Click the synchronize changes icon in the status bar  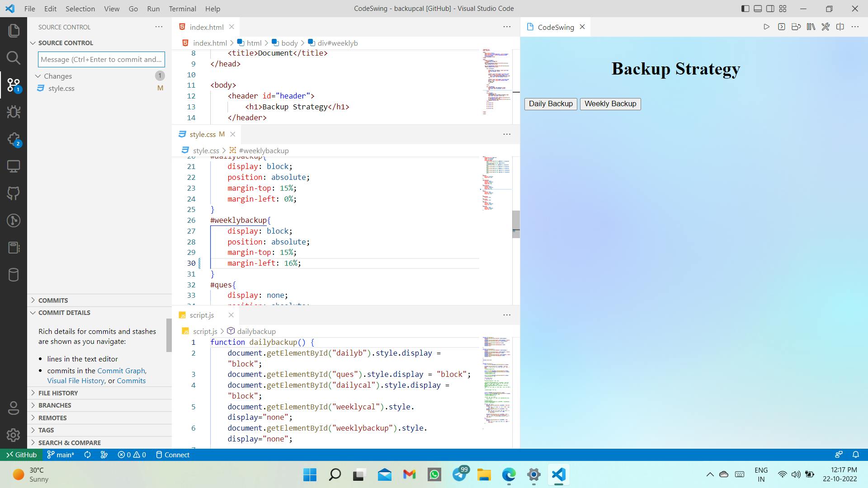88,455
